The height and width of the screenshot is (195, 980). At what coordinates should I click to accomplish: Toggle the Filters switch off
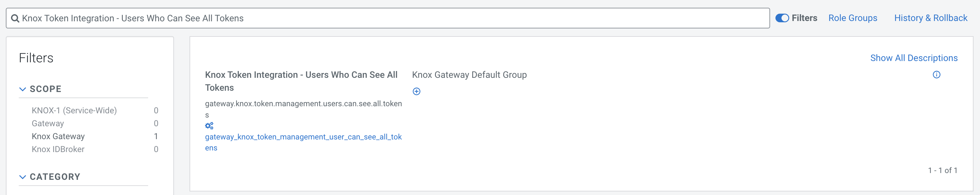coord(782,18)
